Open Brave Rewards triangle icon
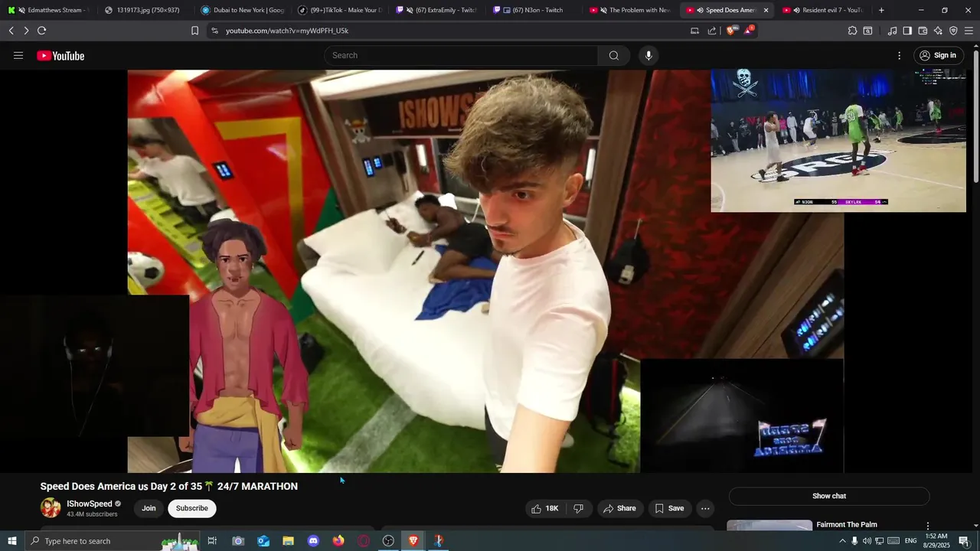This screenshot has height=551, width=980. (749, 31)
